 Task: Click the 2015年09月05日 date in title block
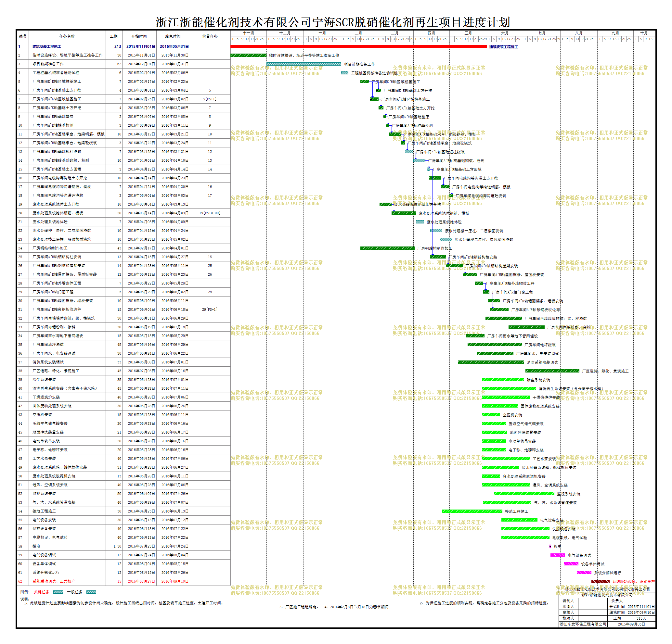point(631,624)
